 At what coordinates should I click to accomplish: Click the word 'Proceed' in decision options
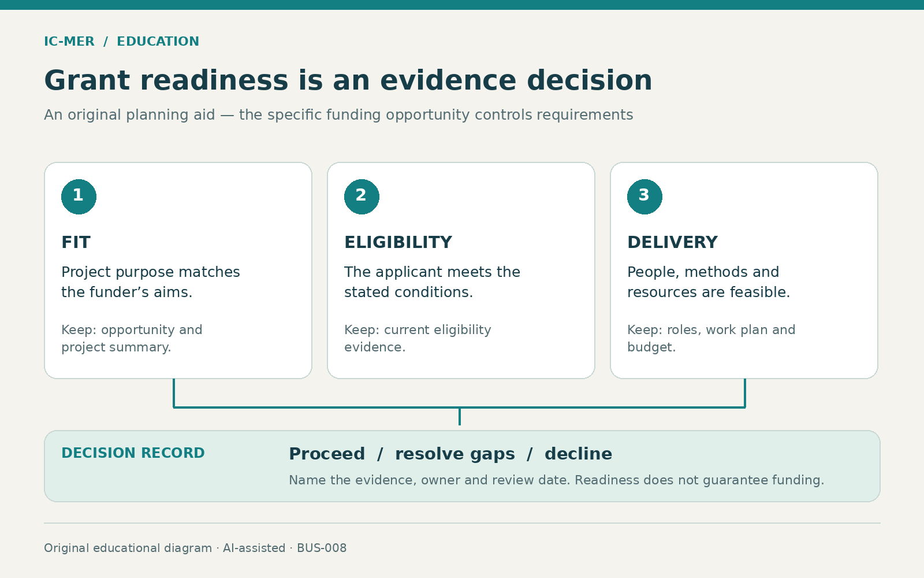coord(327,454)
